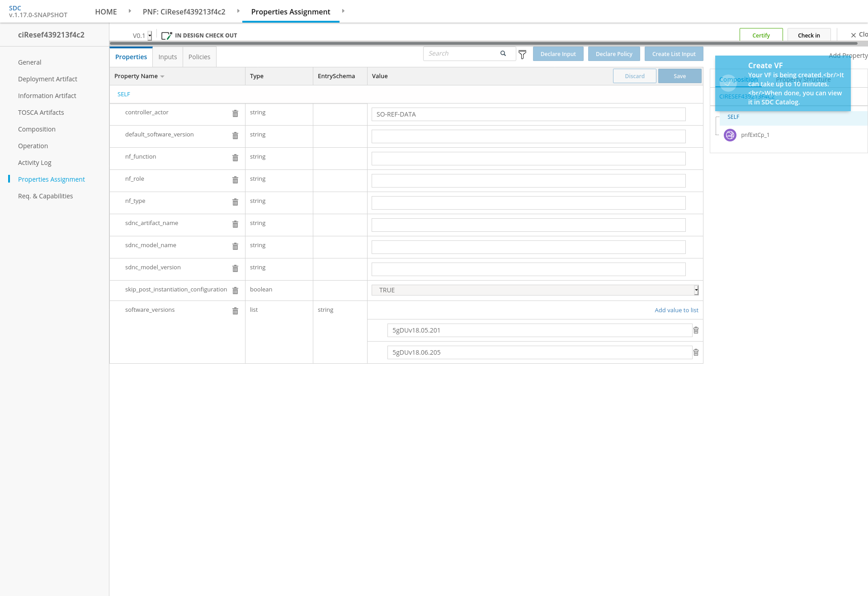Click the Certify button
The image size is (868, 596).
(x=761, y=35)
